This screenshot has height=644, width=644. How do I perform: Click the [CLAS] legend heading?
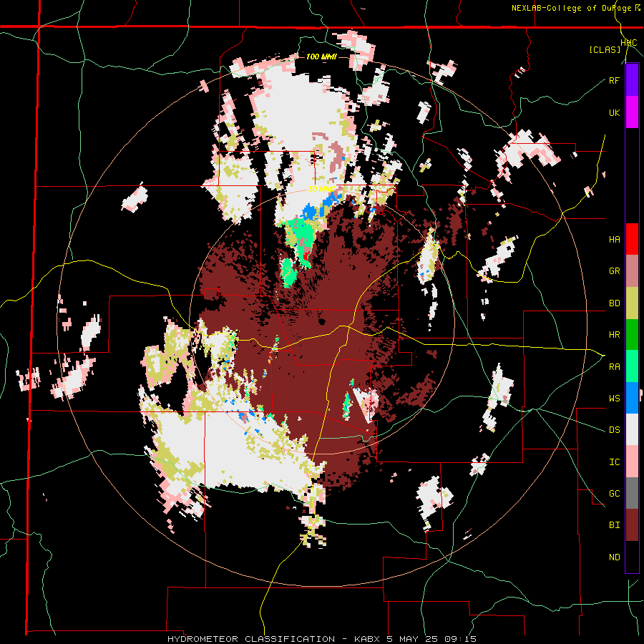tap(605, 49)
